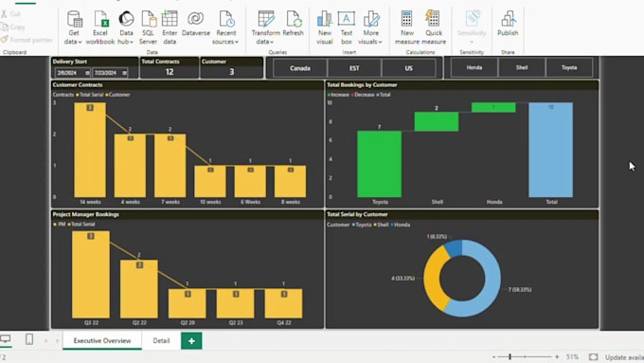Select the Customer count card
The image size is (644, 363).
pyautogui.click(x=232, y=68)
